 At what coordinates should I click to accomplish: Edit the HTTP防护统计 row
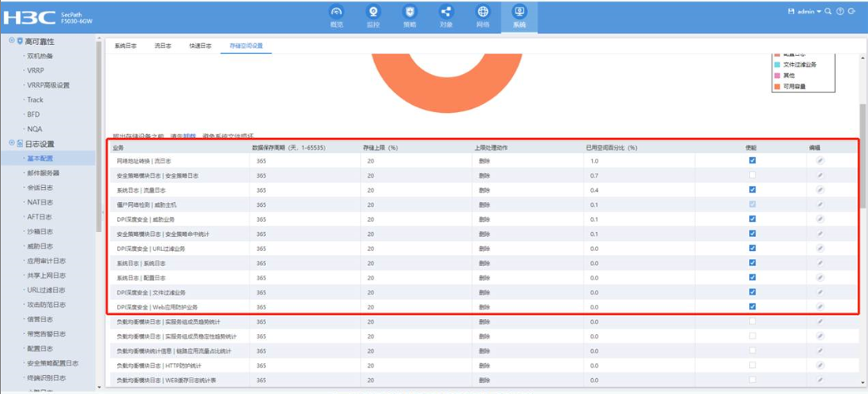(820, 365)
